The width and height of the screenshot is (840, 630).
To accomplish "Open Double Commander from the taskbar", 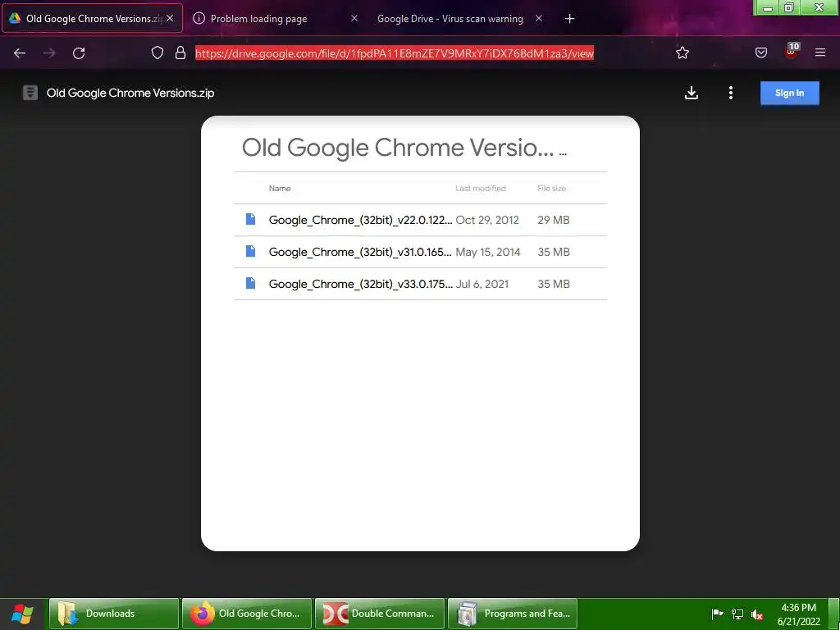I will coord(380,614).
